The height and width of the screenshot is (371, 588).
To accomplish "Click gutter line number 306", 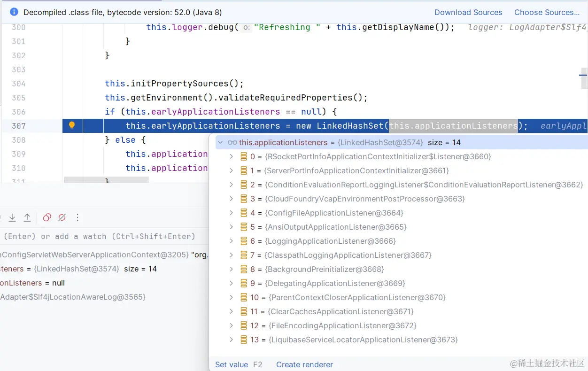I will (19, 112).
